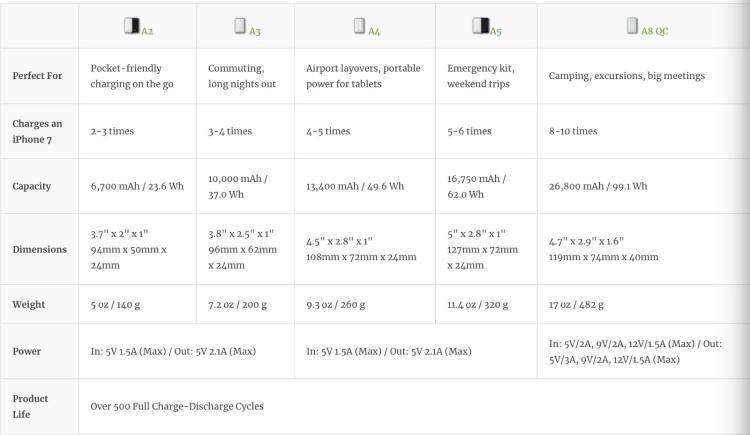Click the Power row header

27,351
